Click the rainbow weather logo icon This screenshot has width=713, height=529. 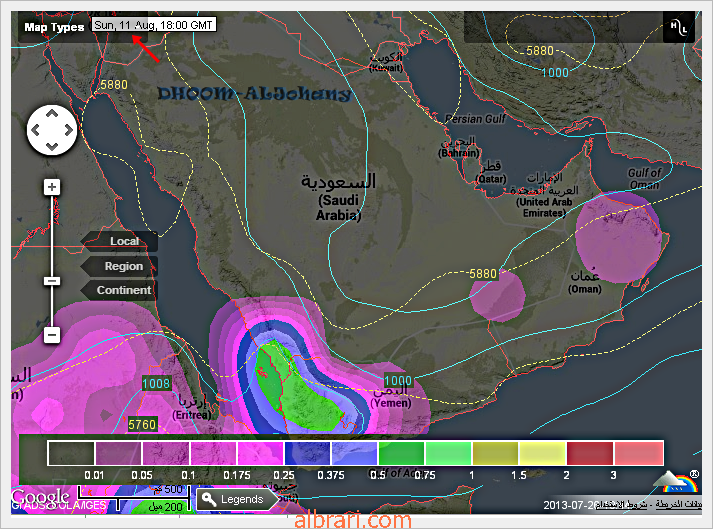click(676, 482)
